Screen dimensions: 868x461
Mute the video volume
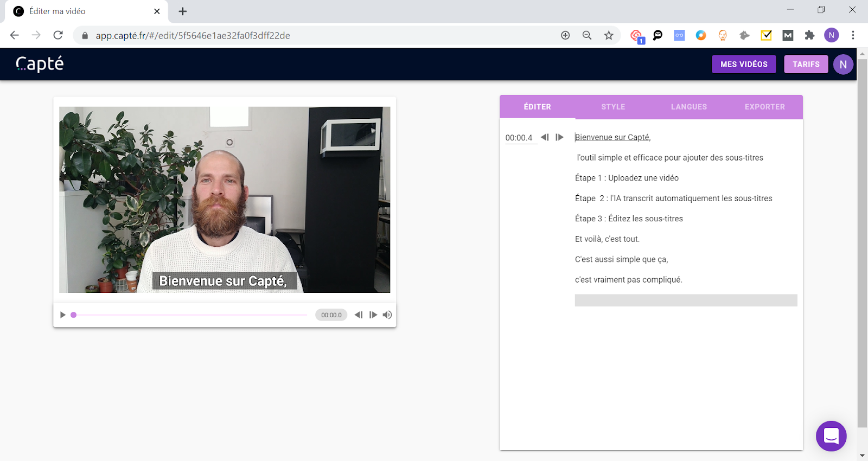coord(387,315)
